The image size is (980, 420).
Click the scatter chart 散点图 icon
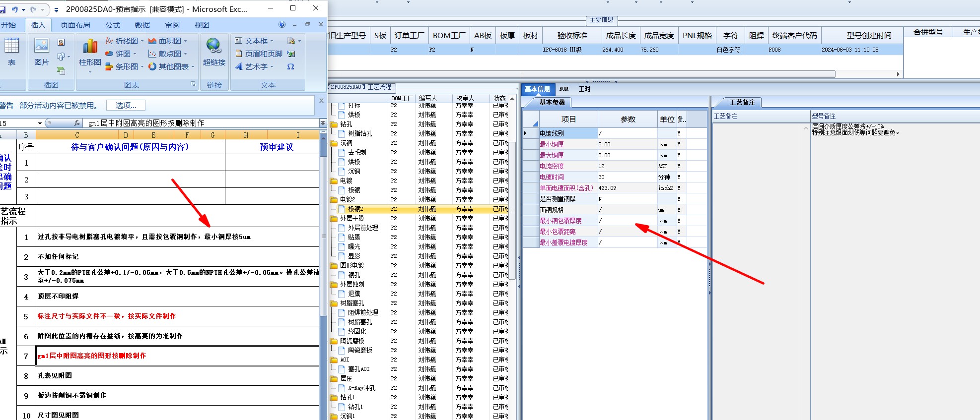152,54
